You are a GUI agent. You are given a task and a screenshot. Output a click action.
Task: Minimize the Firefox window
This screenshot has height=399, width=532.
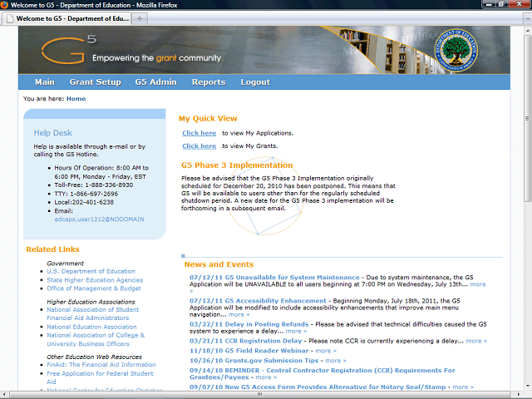pos(489,4)
